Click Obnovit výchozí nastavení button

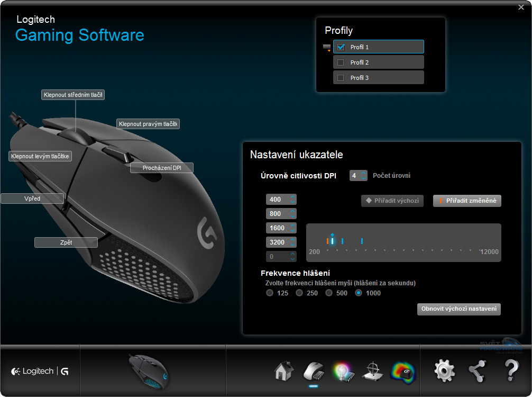pyautogui.click(x=458, y=309)
